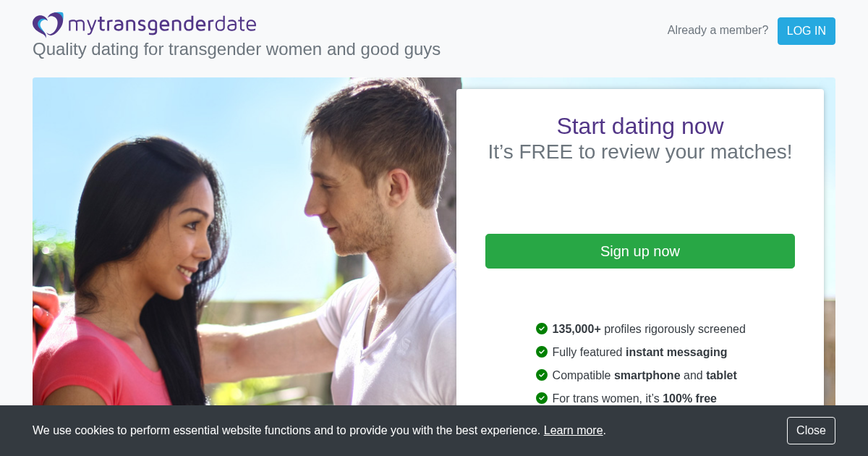Click the LOG IN button
Viewport: 868px width, 456px height.
pos(806,31)
